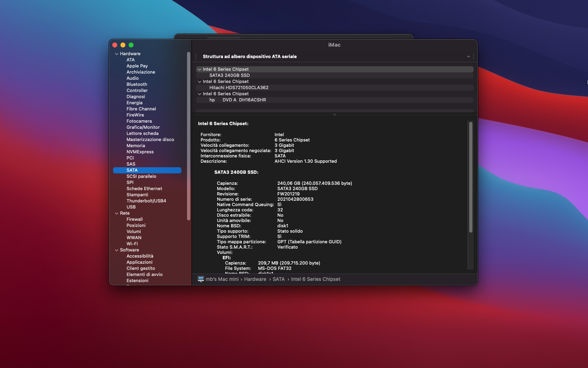Select Apple Pay in the sidebar
The image size is (588, 368).
(x=137, y=66)
